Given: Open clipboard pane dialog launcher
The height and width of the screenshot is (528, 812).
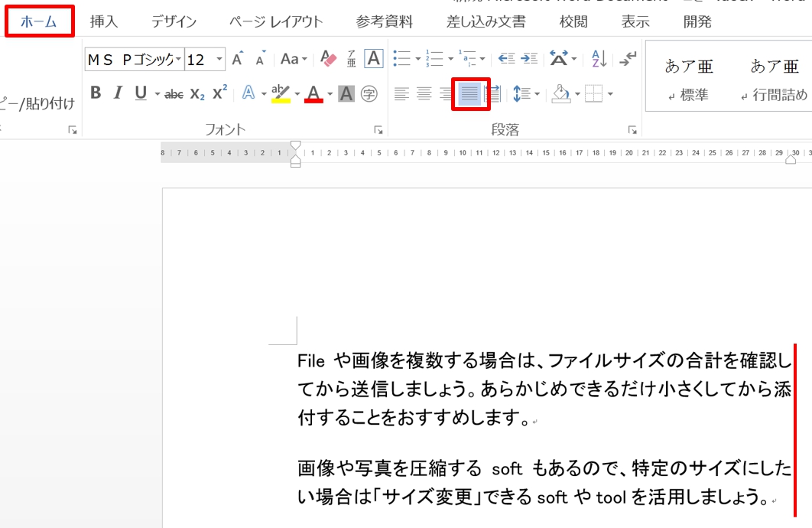Looking at the screenshot, I should click(x=73, y=131).
